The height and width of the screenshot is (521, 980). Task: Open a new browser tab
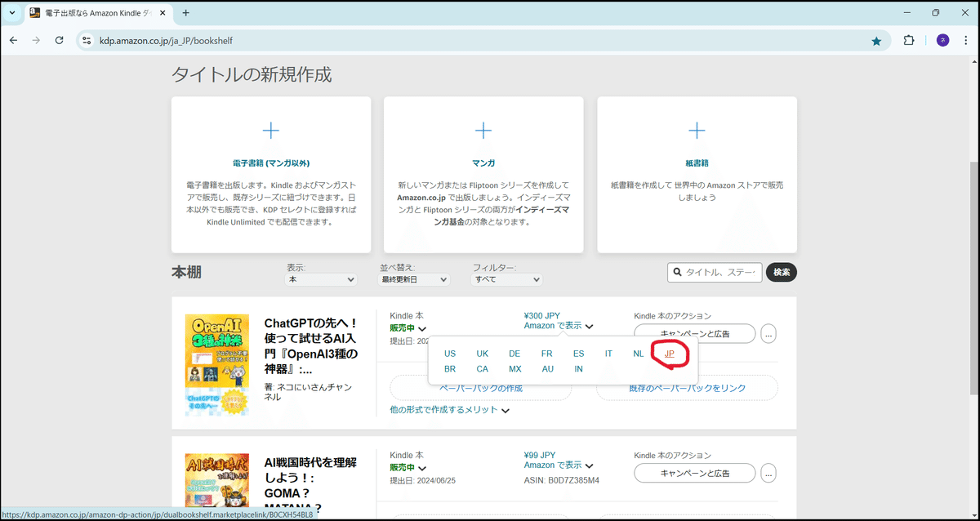(x=185, y=13)
